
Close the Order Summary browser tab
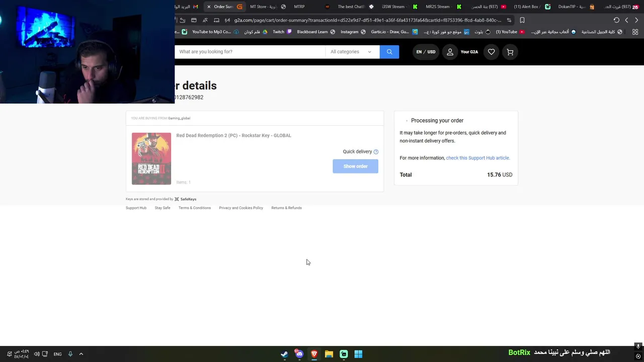(209, 7)
